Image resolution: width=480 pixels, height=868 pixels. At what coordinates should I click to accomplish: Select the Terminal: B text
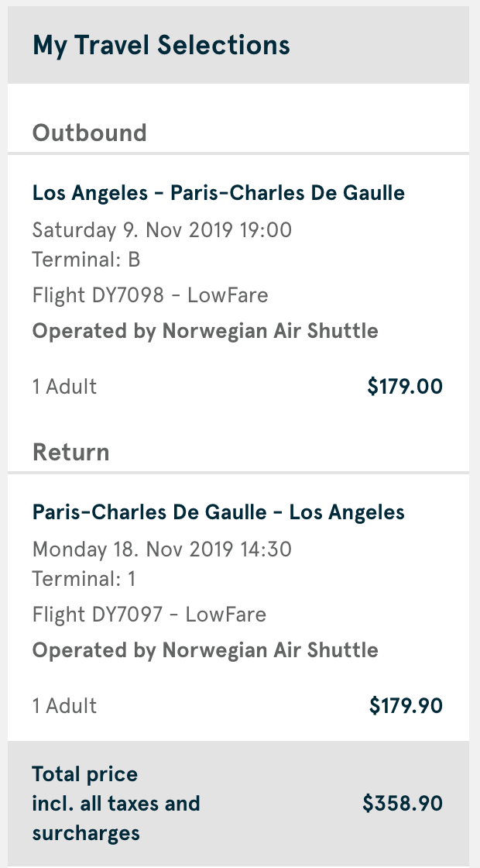[86, 259]
